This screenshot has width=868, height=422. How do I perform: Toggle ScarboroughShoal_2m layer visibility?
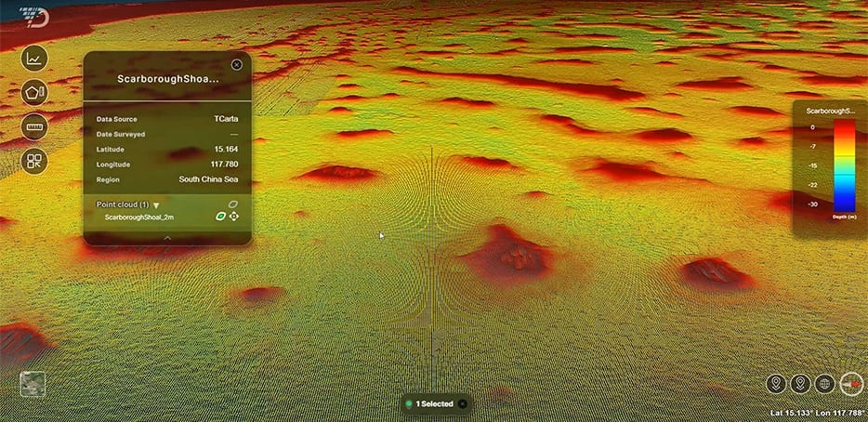coord(220,217)
